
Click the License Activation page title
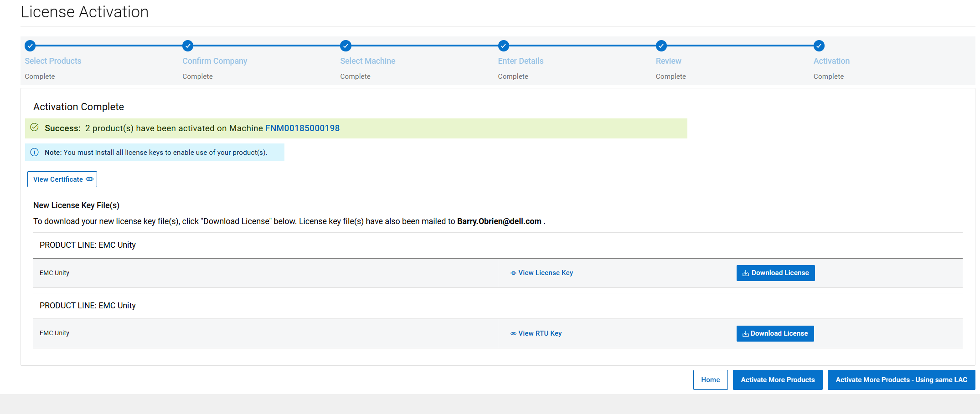click(84, 12)
